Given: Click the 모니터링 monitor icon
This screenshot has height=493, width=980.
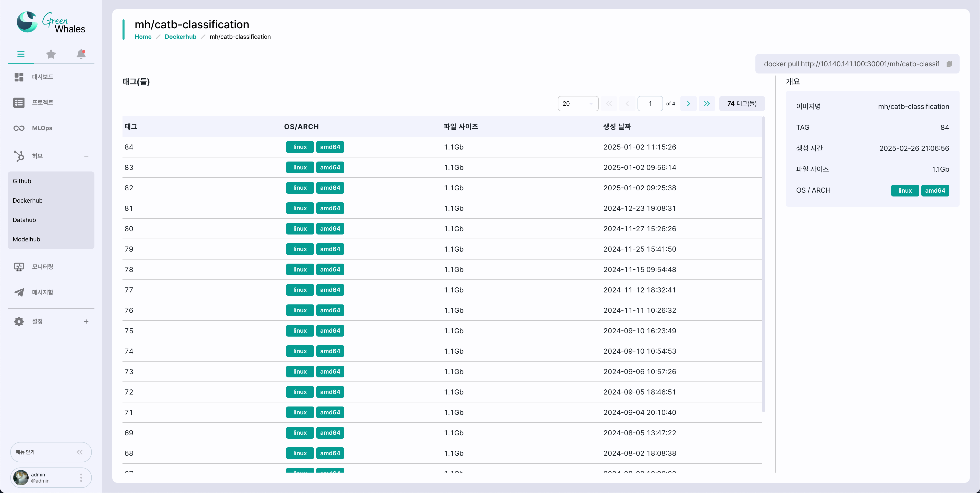Looking at the screenshot, I should pos(19,267).
